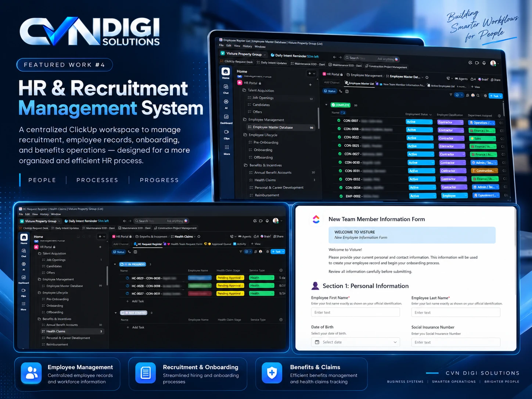Click microphone icon in Health Claims window header
The height and width of the screenshot is (399, 532).
tap(267, 221)
